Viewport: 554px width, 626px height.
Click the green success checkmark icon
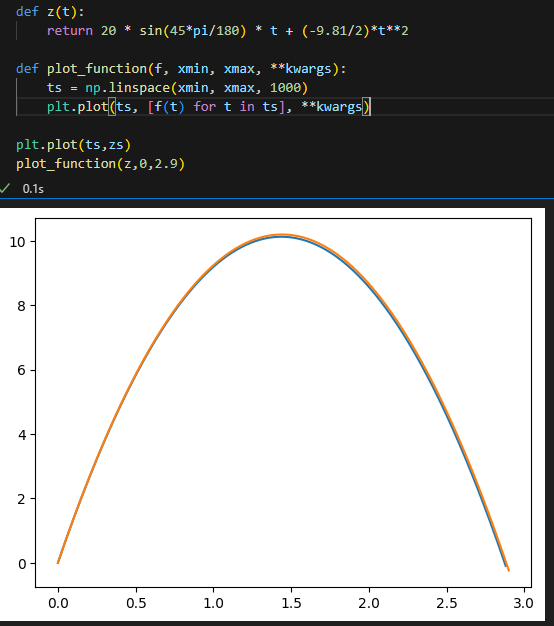point(4,188)
